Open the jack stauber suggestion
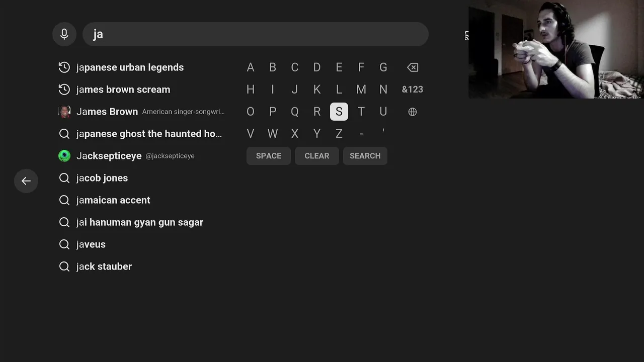 pyautogui.click(x=104, y=266)
